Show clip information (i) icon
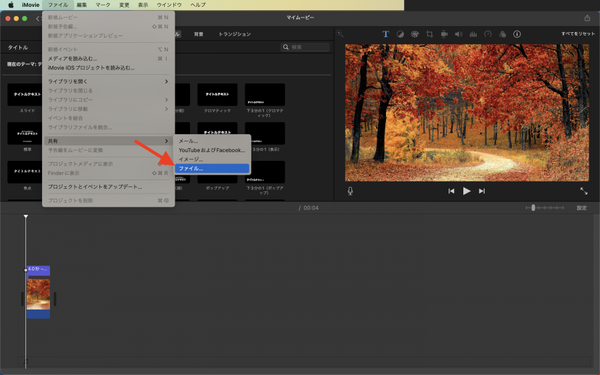The width and height of the screenshot is (600, 375). 517,34
